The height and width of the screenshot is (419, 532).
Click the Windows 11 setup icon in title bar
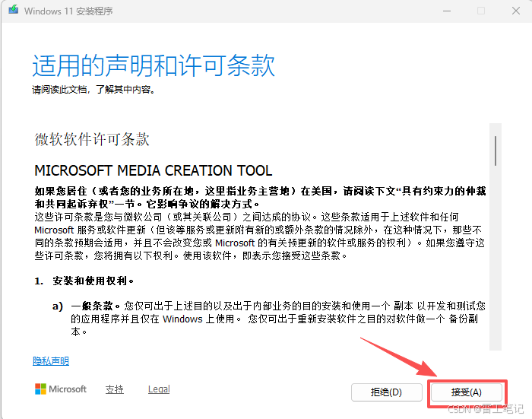[14, 10]
